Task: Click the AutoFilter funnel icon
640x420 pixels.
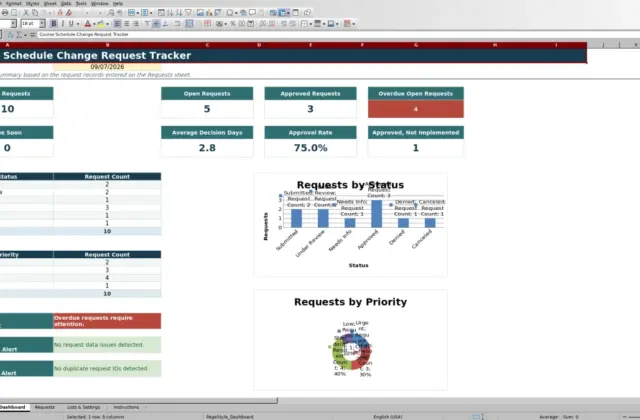Action: pyautogui.click(x=188, y=13)
